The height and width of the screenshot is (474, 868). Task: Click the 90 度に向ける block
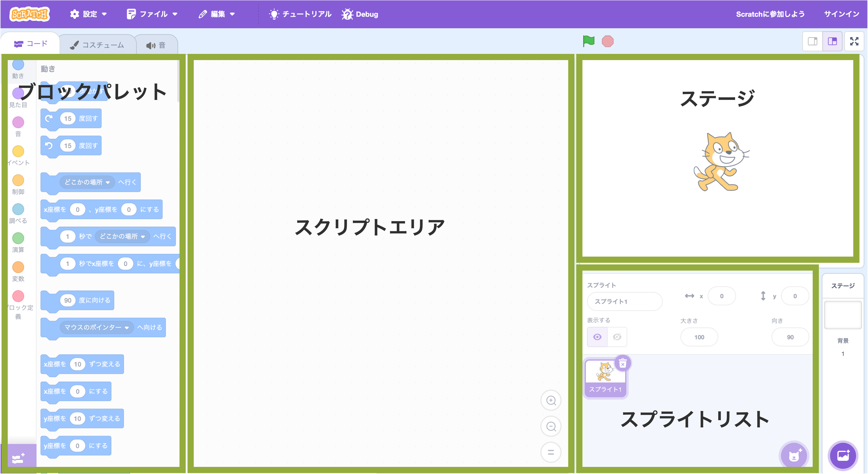pos(77,300)
